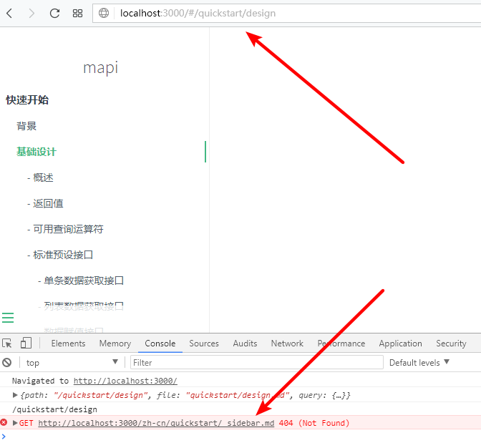Click the address bar URL
This screenshot has height=448, width=481.
(198, 13)
